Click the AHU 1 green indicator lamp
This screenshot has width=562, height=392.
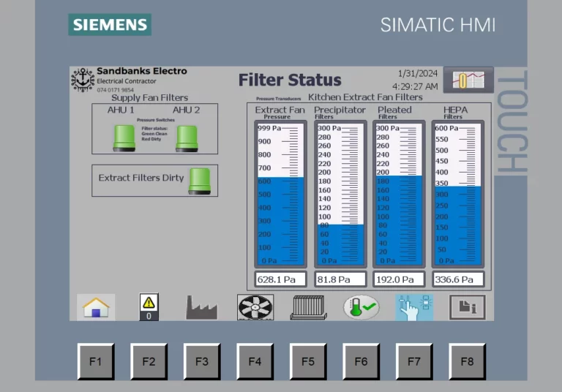[124, 138]
